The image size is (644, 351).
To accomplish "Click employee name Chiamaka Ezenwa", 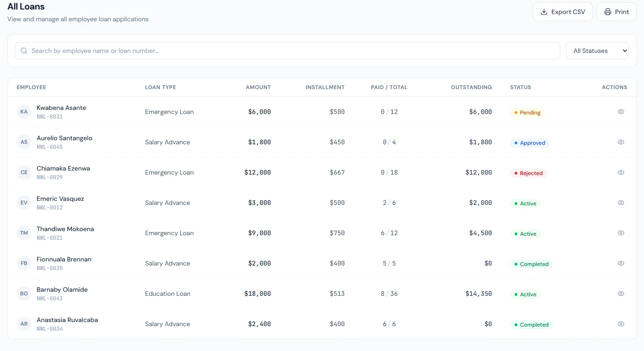I will click(63, 168).
